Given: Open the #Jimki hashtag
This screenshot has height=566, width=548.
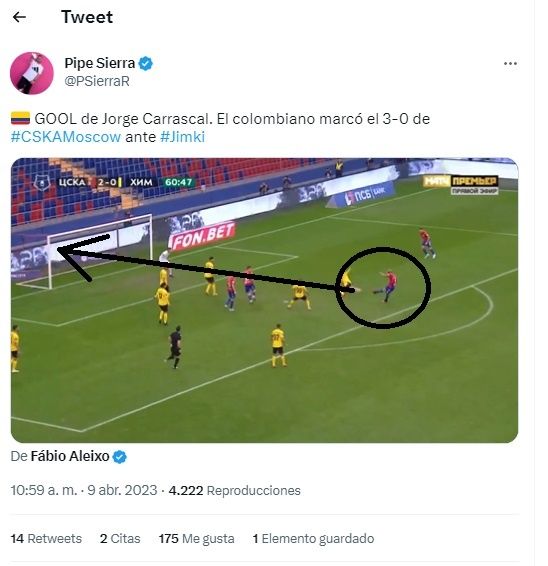Looking at the screenshot, I should (x=182, y=137).
